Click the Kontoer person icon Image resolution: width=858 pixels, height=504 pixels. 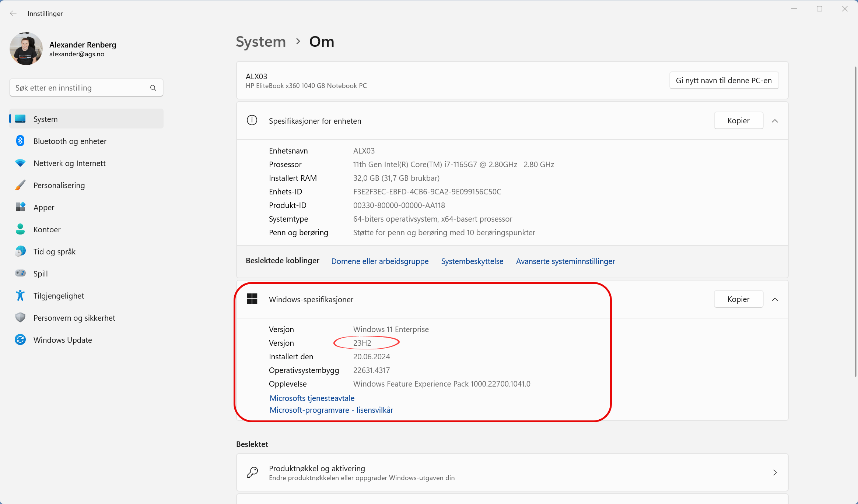point(20,229)
